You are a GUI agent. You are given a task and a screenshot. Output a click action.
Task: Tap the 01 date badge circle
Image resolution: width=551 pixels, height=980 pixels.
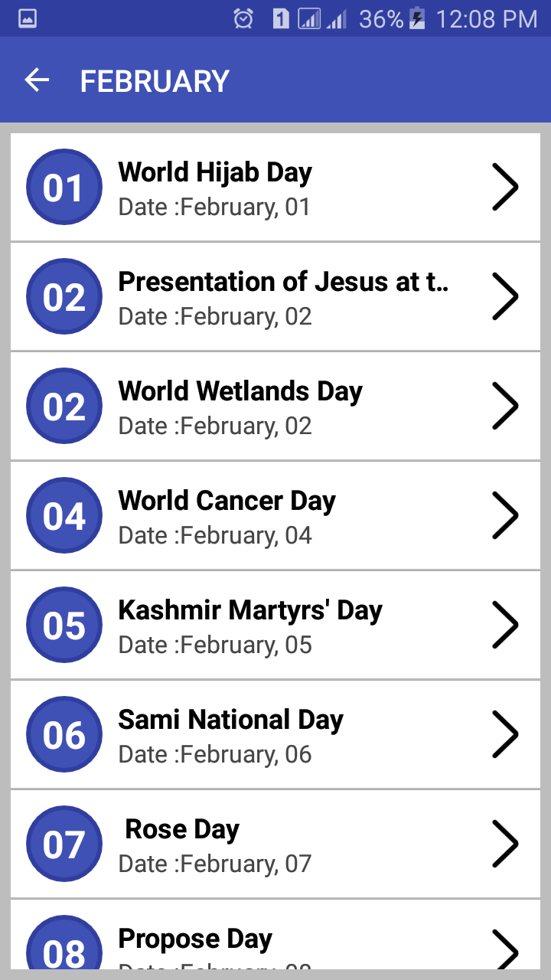coord(64,188)
